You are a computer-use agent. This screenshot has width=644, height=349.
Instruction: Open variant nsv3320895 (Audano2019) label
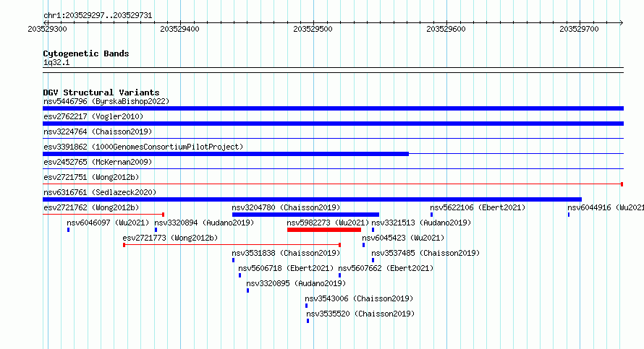[296, 283]
